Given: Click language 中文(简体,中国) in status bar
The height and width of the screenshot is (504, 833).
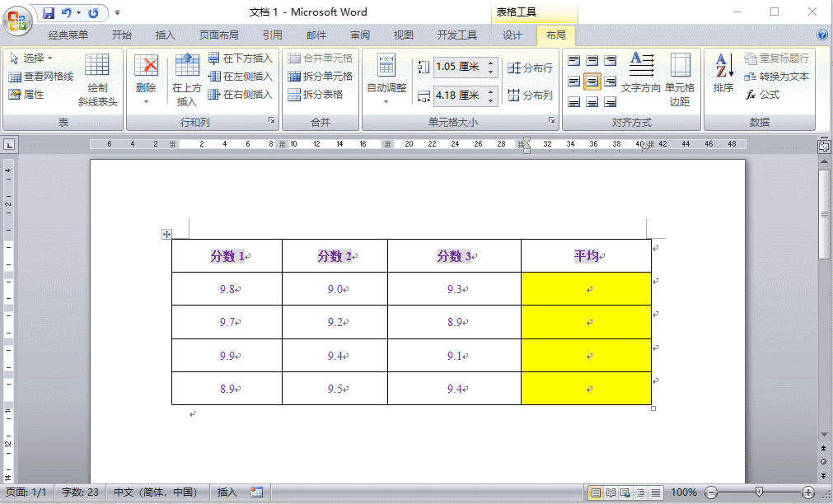Looking at the screenshot, I should (155, 492).
